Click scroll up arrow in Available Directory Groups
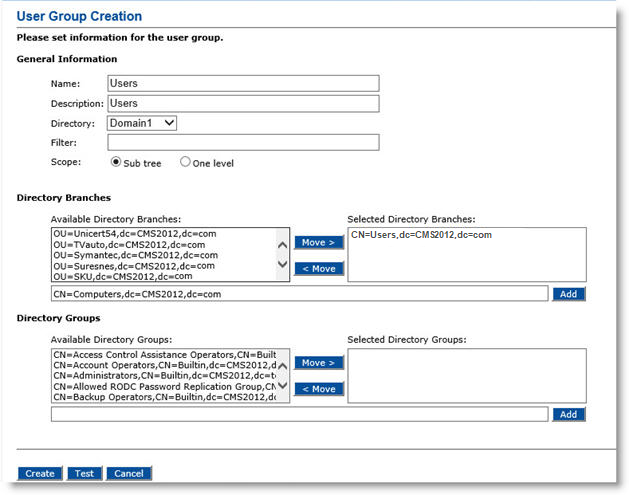This screenshot has height=495, width=629. pos(282,366)
